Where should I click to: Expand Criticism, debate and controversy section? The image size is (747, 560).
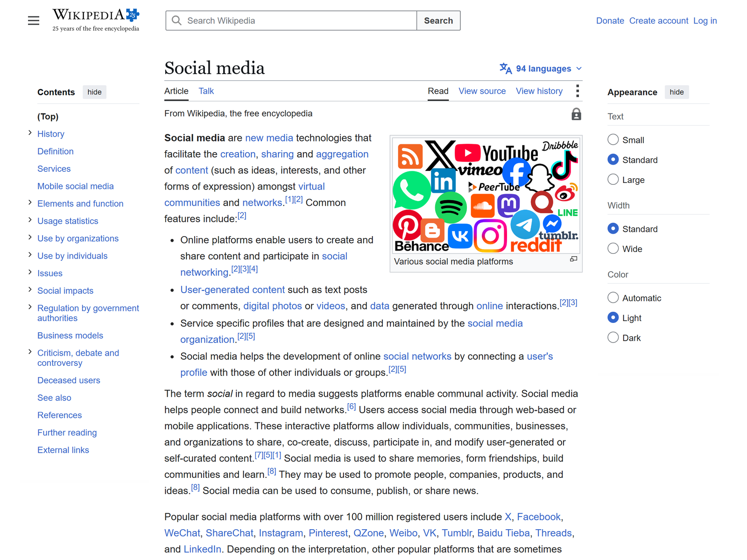(x=30, y=352)
